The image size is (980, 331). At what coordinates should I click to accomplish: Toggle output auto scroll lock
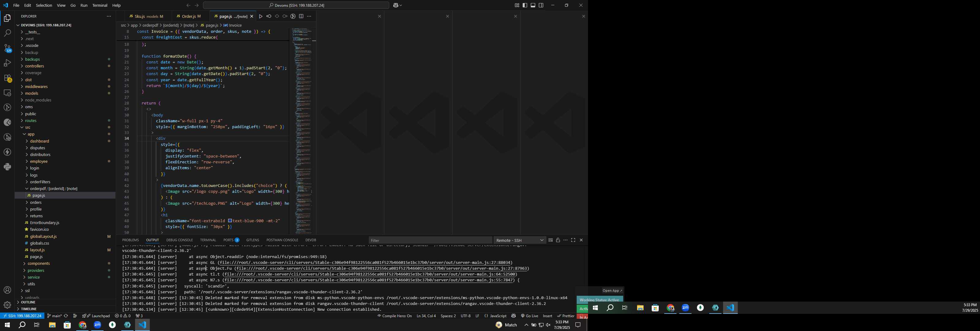click(558, 240)
